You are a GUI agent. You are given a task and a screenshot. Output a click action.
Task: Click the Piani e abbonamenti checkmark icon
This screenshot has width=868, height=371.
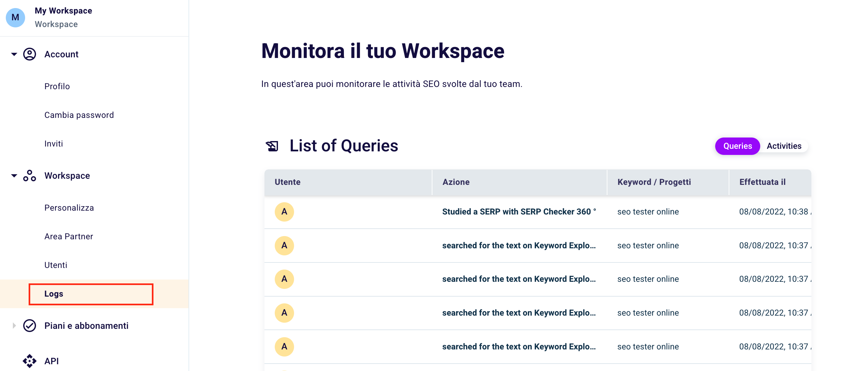[30, 326]
